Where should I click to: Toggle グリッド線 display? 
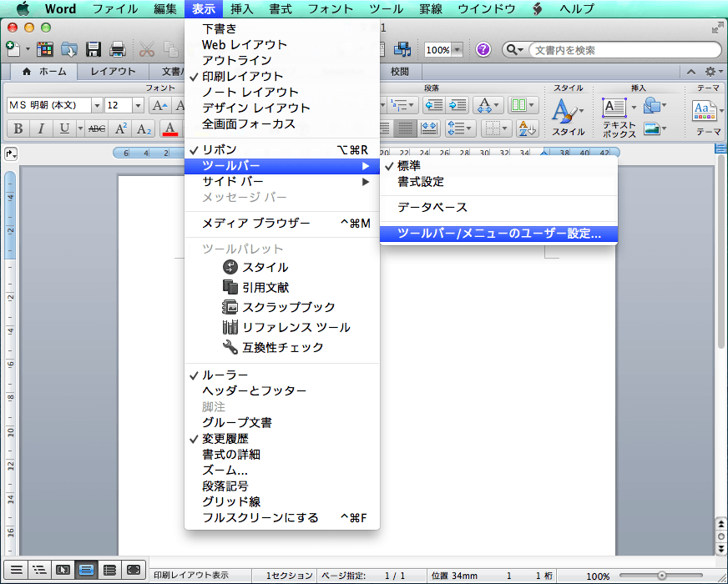pyautogui.click(x=282, y=502)
